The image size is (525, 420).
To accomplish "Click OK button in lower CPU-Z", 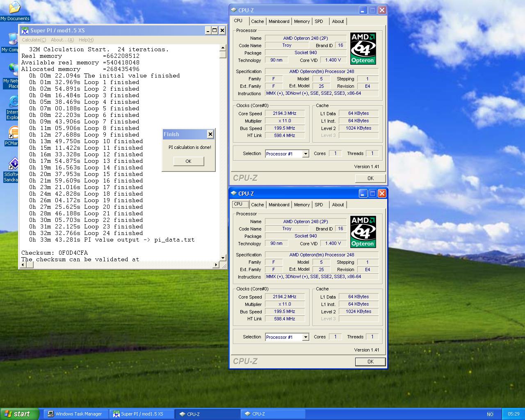I will (x=370, y=362).
